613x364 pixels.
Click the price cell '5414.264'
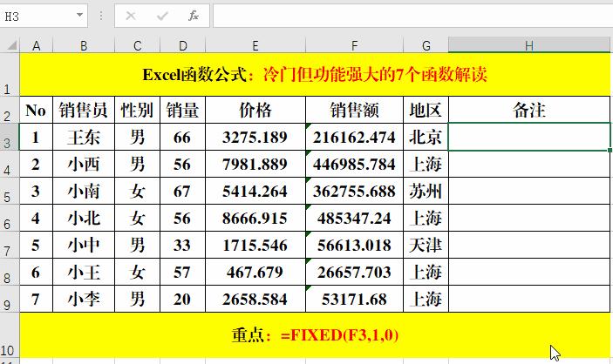[255, 191]
